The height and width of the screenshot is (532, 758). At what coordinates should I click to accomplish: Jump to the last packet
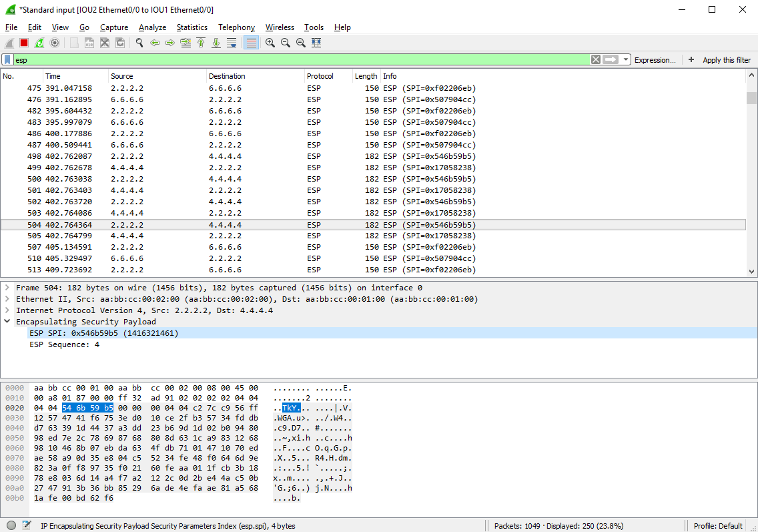[216, 43]
